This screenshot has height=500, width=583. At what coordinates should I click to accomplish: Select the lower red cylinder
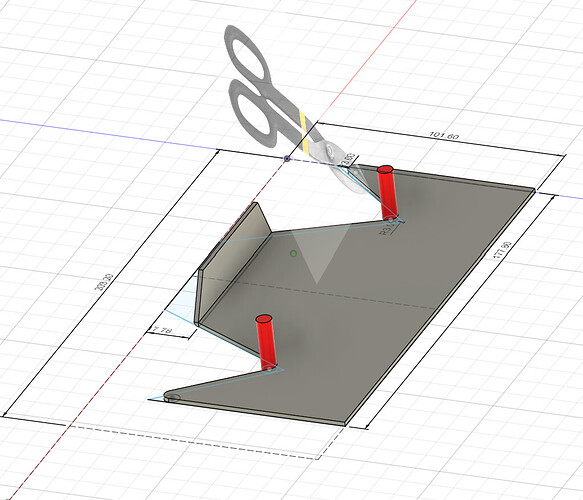(265, 342)
